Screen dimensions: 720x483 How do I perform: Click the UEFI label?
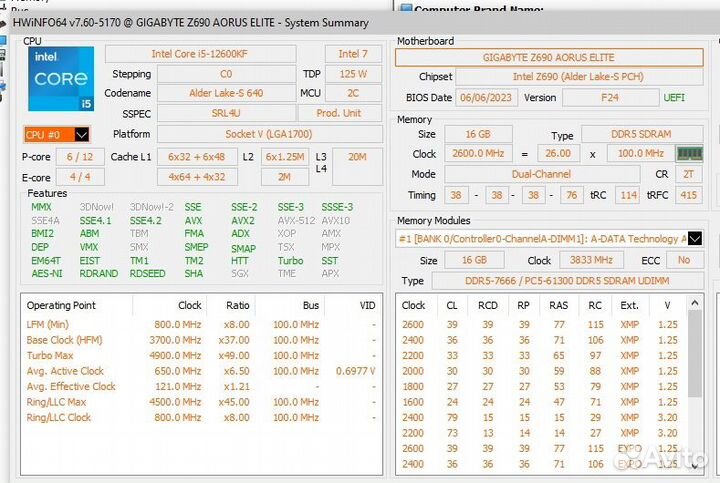click(674, 98)
